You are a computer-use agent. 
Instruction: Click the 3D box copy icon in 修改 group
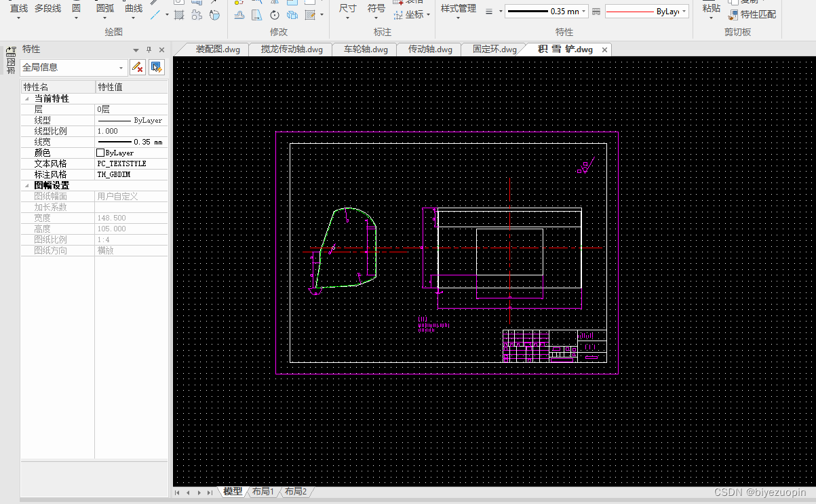(x=292, y=14)
